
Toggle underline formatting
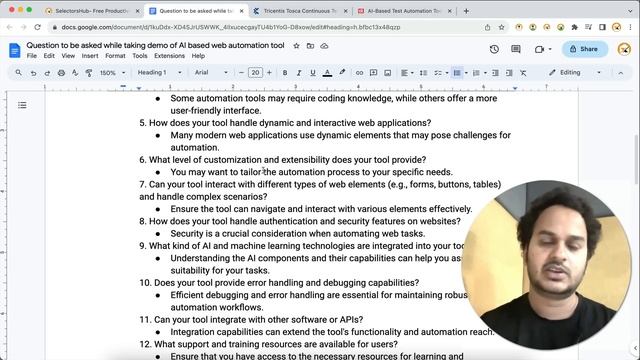point(313,73)
